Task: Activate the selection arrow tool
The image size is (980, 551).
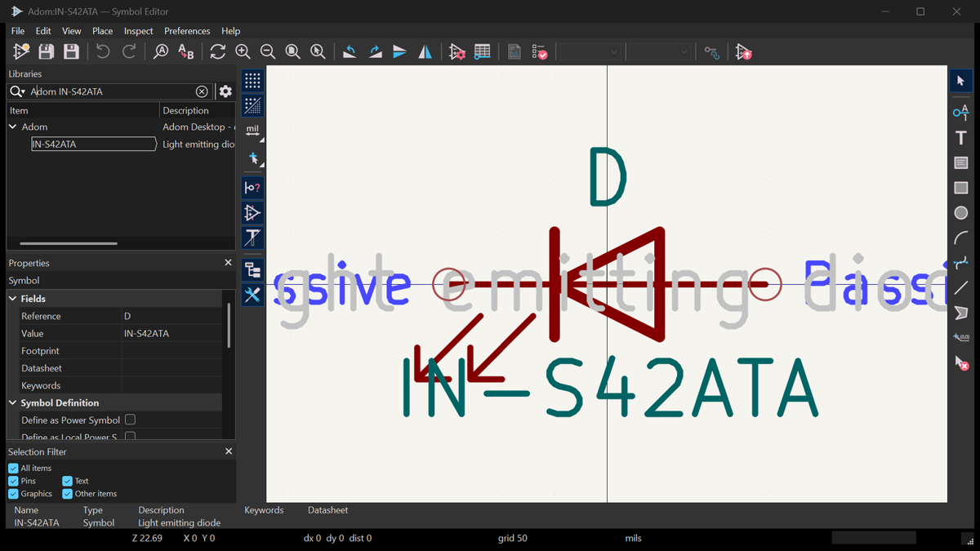Action: (961, 81)
